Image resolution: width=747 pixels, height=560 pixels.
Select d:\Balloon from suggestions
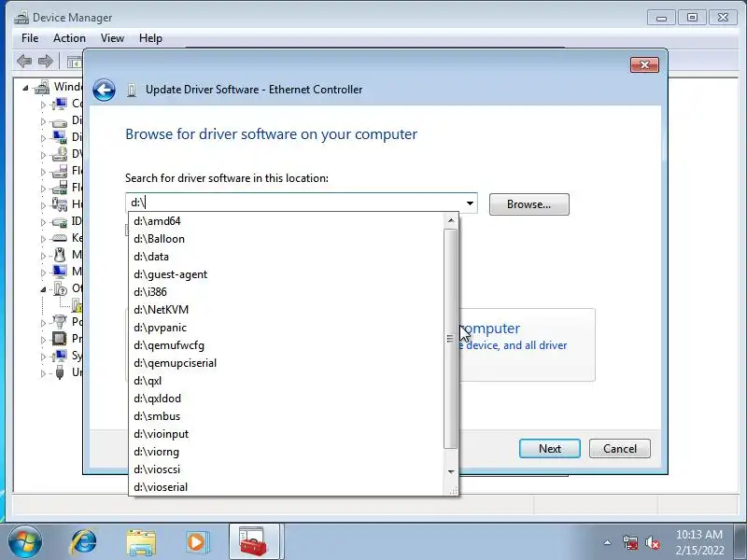pyautogui.click(x=287, y=239)
